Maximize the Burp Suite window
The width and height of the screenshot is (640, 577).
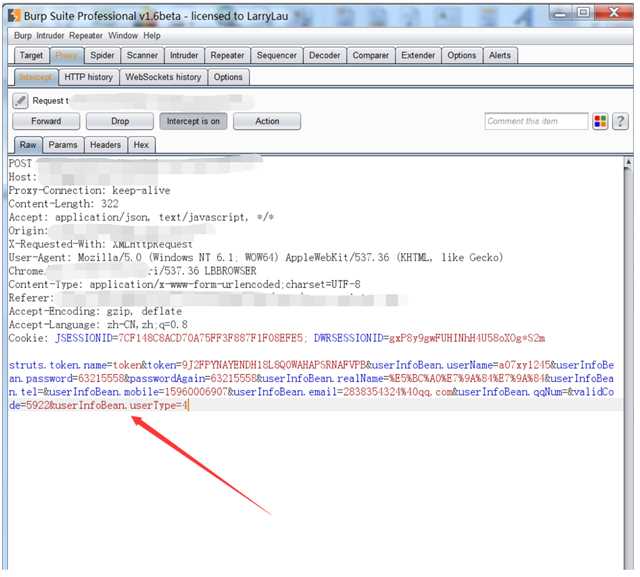point(583,12)
